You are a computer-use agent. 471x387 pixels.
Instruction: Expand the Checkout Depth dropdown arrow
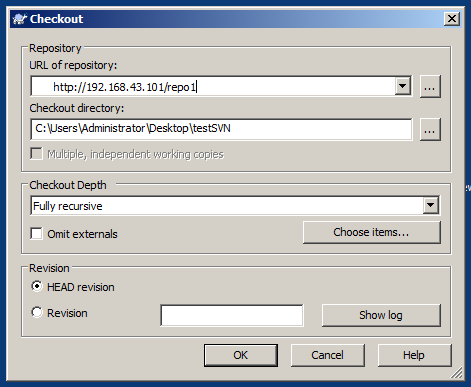click(431, 205)
